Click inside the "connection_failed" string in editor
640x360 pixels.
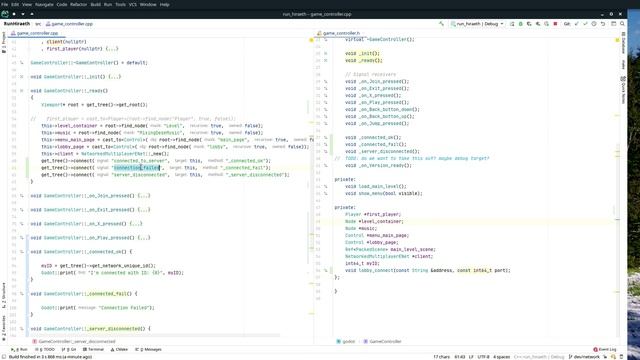point(137,168)
